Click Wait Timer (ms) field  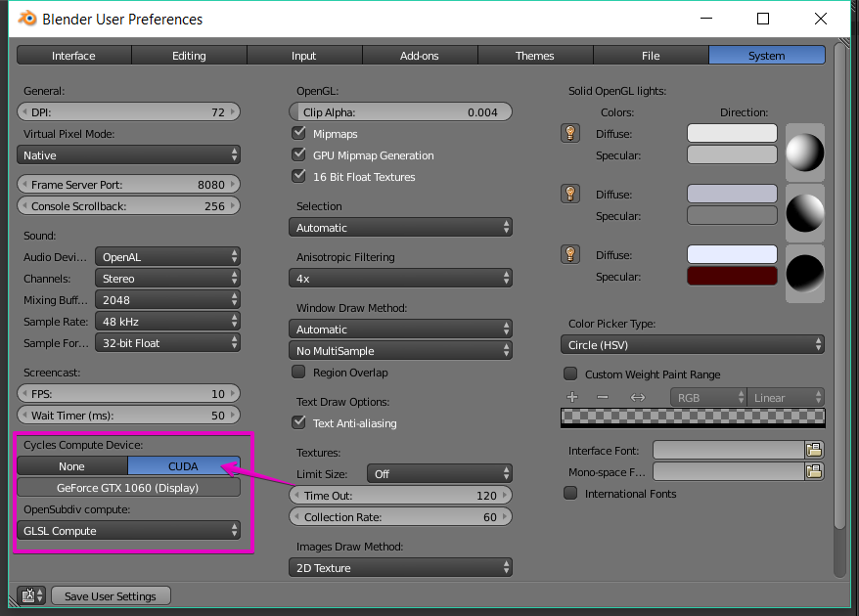(x=129, y=415)
